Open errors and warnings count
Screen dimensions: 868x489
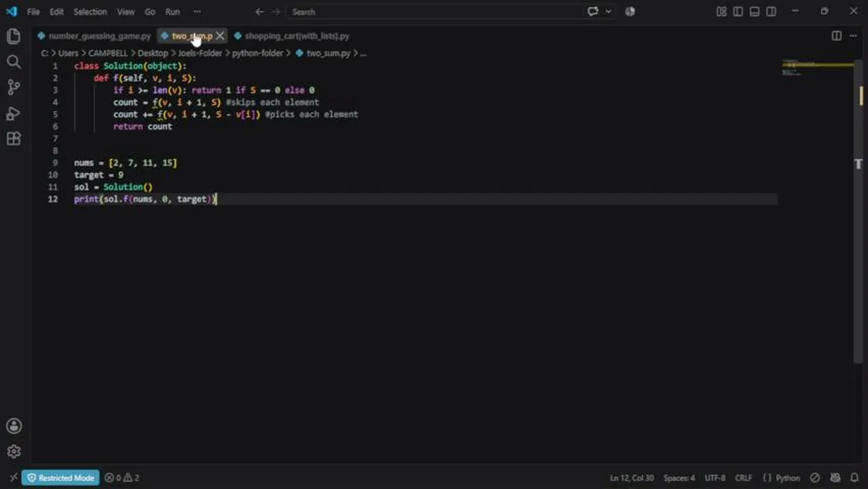pyautogui.click(x=122, y=477)
